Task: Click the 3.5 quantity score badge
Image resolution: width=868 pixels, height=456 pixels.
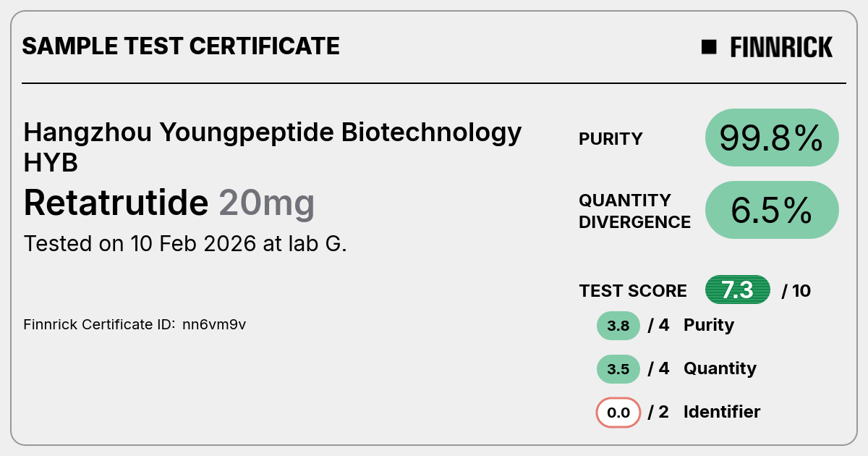Action: [618, 369]
